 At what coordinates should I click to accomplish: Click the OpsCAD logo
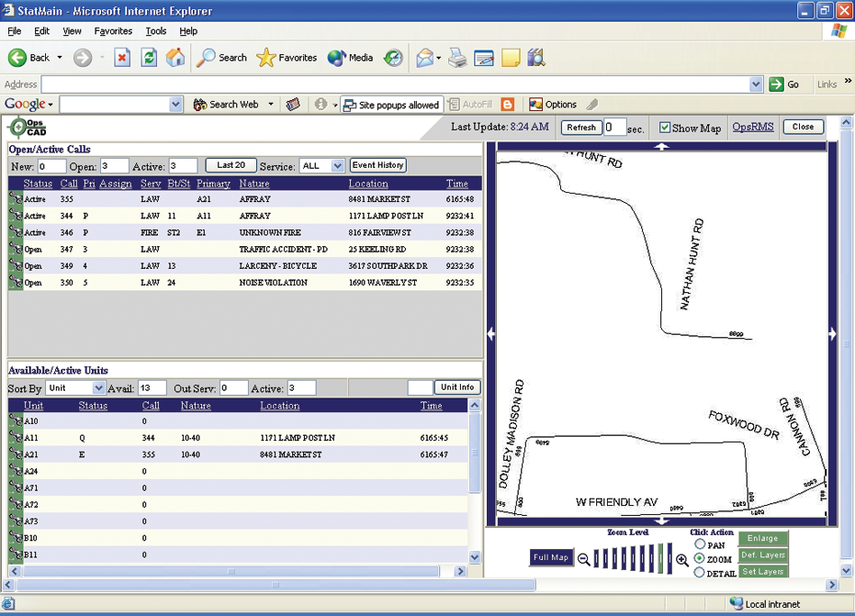click(28, 129)
